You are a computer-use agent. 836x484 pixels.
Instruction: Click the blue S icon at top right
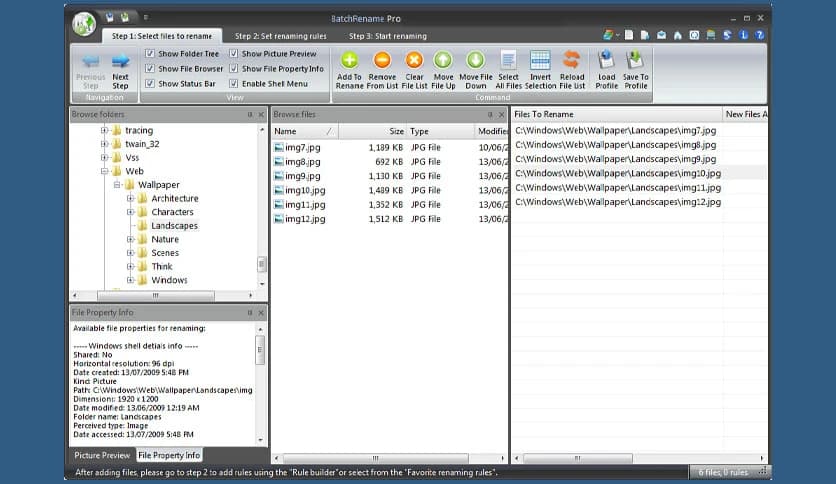pyautogui.click(x=727, y=35)
